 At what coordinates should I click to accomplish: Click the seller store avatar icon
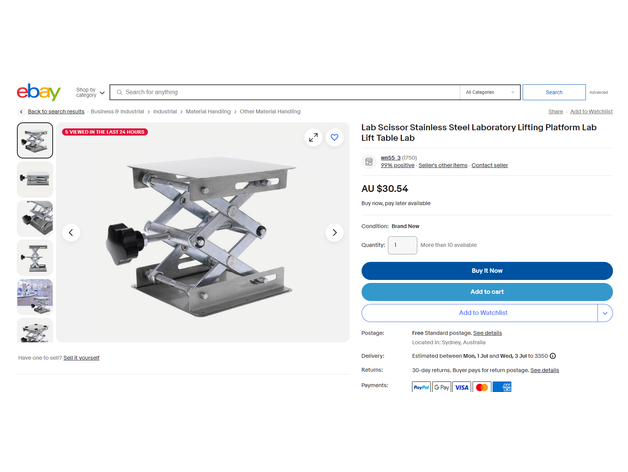coord(369,161)
